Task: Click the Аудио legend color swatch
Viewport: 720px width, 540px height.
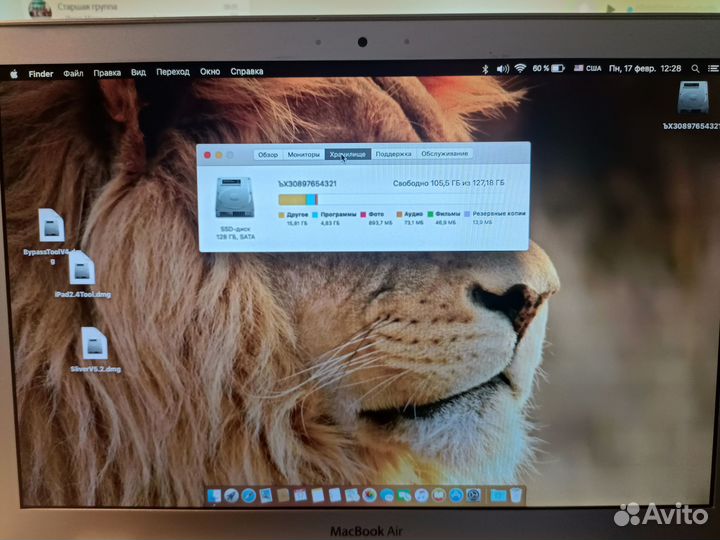Action: (399, 214)
